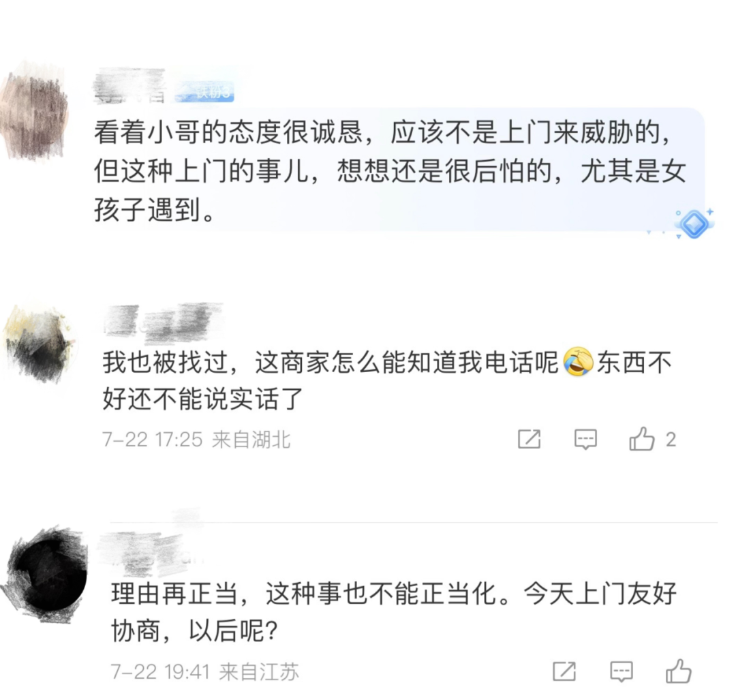The width and height of the screenshot is (736, 700).
Task: Open third commenter's black avatar
Action: [47, 575]
